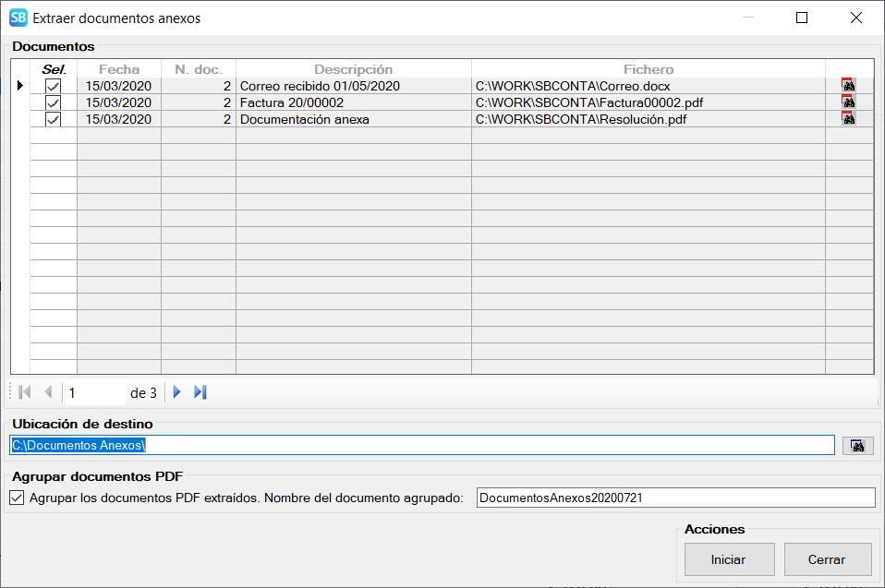
Task: Browse for destination folder with binoculars button
Action: pos(857,446)
